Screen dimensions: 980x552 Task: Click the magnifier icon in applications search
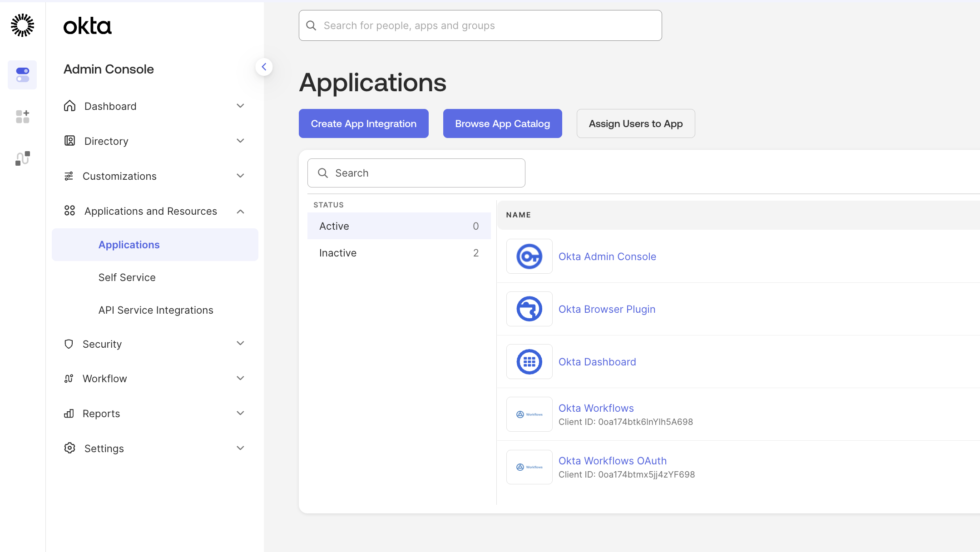click(x=323, y=173)
